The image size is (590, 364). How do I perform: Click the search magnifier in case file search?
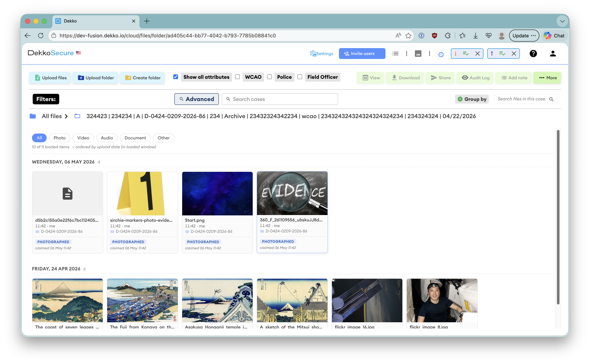(551, 99)
